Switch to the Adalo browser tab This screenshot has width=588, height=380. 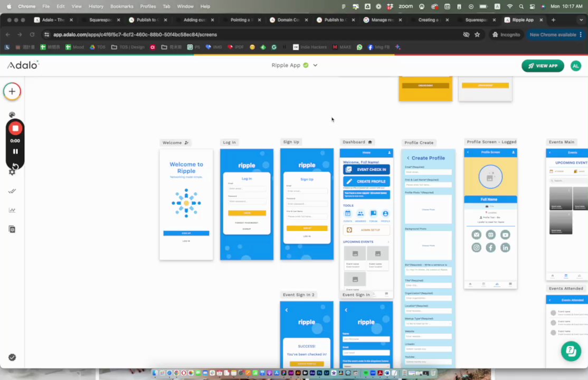pyautogui.click(x=52, y=20)
